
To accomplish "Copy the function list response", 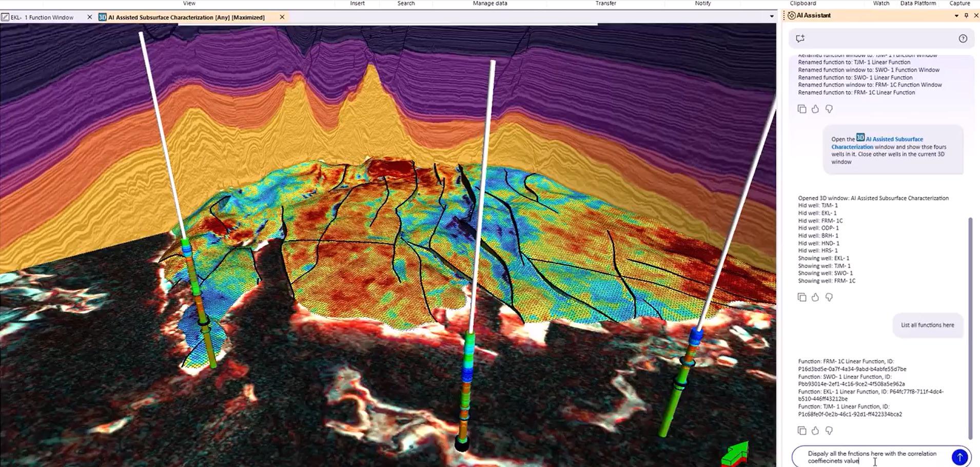I will coord(802,431).
